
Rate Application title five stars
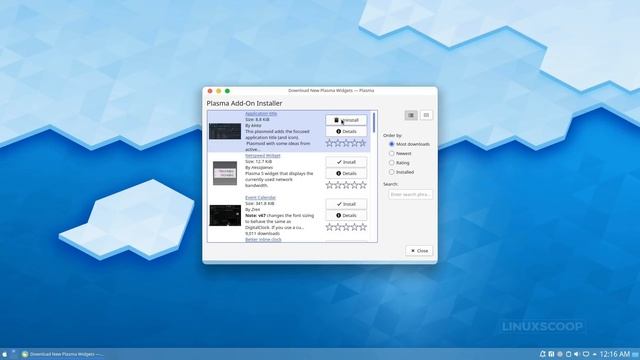[362, 143]
